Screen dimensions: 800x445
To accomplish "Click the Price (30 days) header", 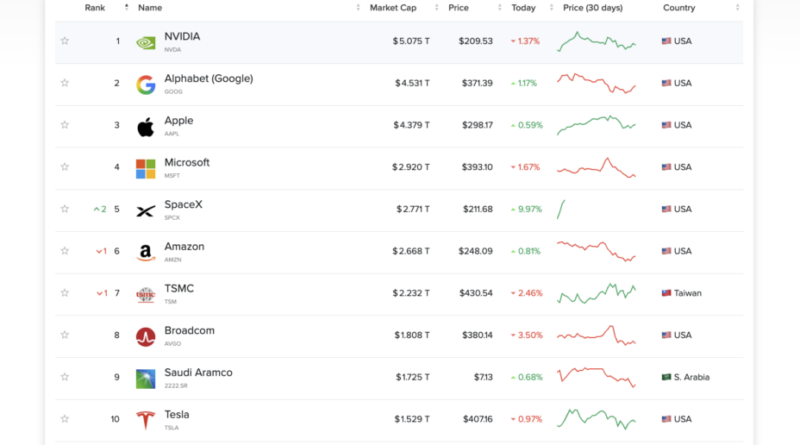I will click(x=593, y=8).
